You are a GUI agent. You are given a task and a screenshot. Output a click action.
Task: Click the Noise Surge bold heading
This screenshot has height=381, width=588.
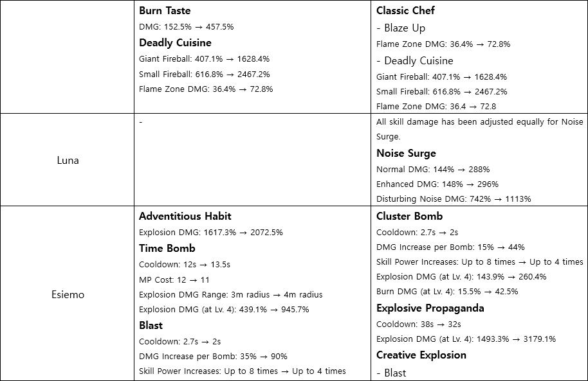click(x=406, y=153)
